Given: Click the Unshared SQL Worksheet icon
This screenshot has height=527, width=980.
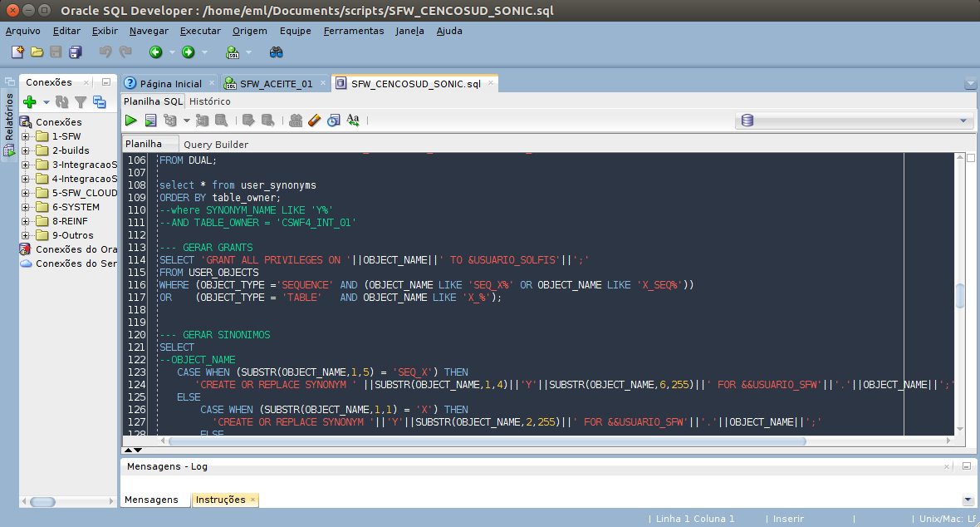Looking at the screenshot, I should point(296,121).
